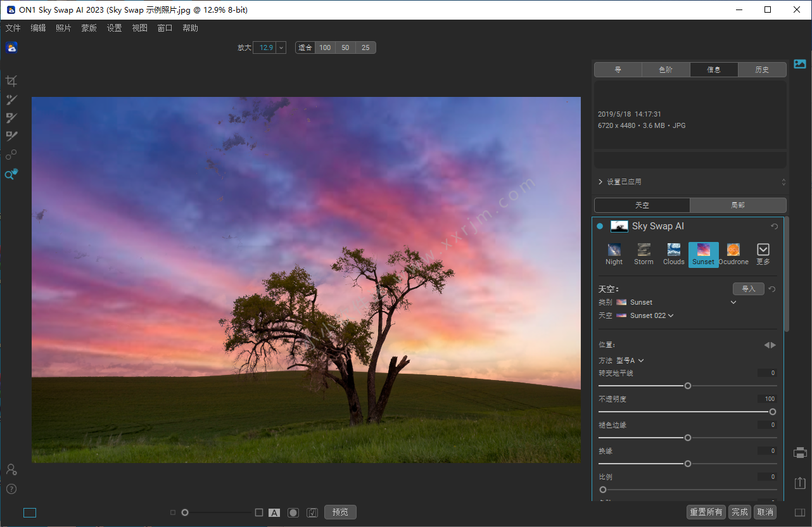Choose the Storm sky preset

[644, 254]
